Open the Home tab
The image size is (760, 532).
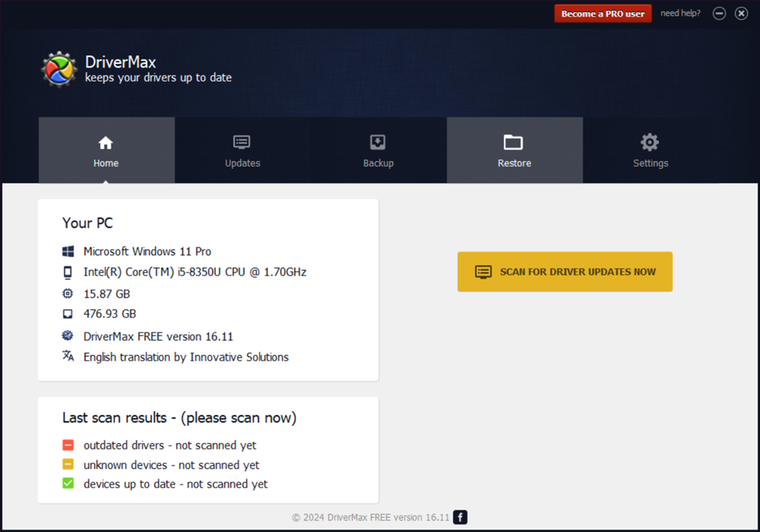pos(107,150)
